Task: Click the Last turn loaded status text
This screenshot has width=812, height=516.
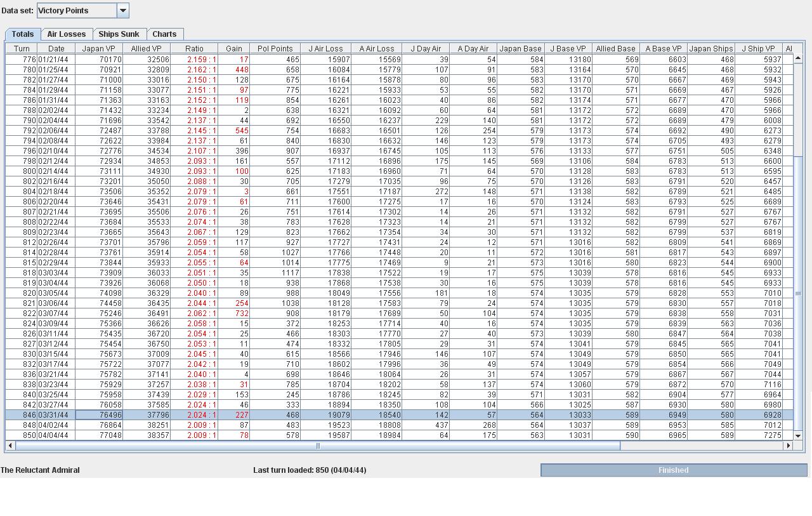Action: pos(310,470)
